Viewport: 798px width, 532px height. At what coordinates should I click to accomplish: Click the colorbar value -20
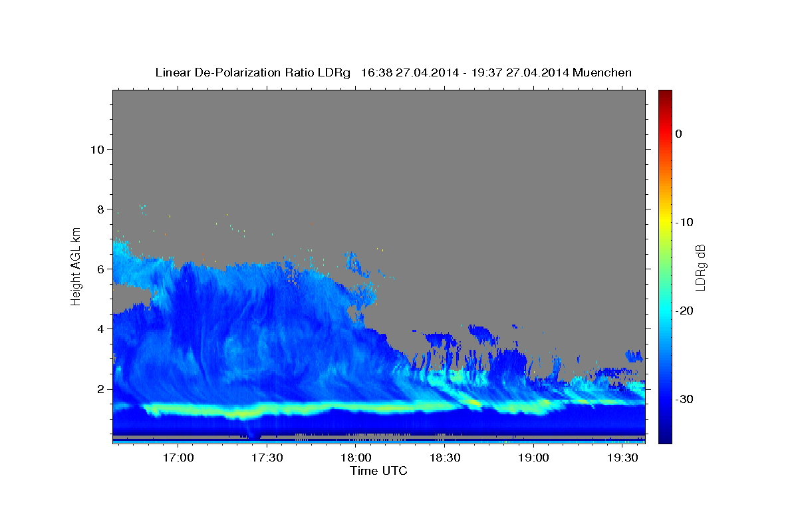(x=685, y=311)
